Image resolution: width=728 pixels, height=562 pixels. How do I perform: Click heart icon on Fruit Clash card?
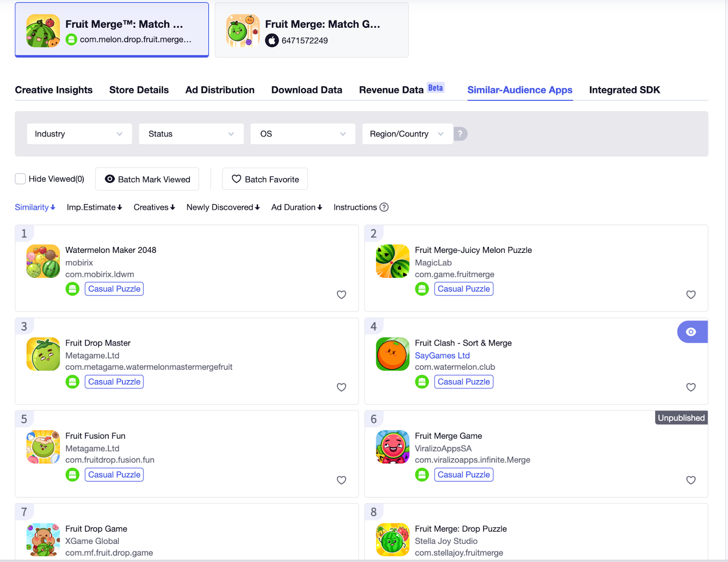(691, 387)
